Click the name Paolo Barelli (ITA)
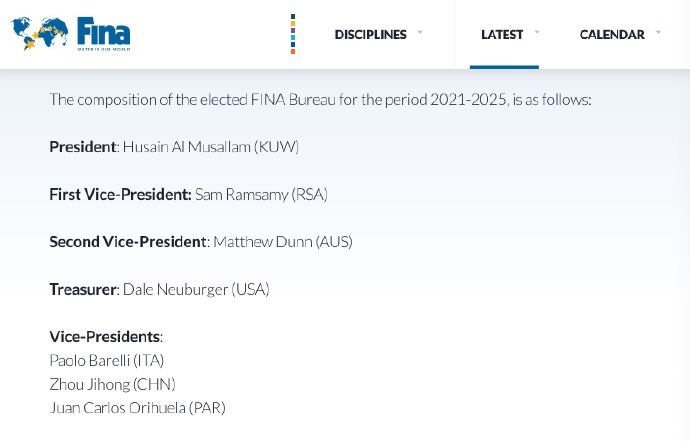Screen dimensions: 690x441 (106, 360)
